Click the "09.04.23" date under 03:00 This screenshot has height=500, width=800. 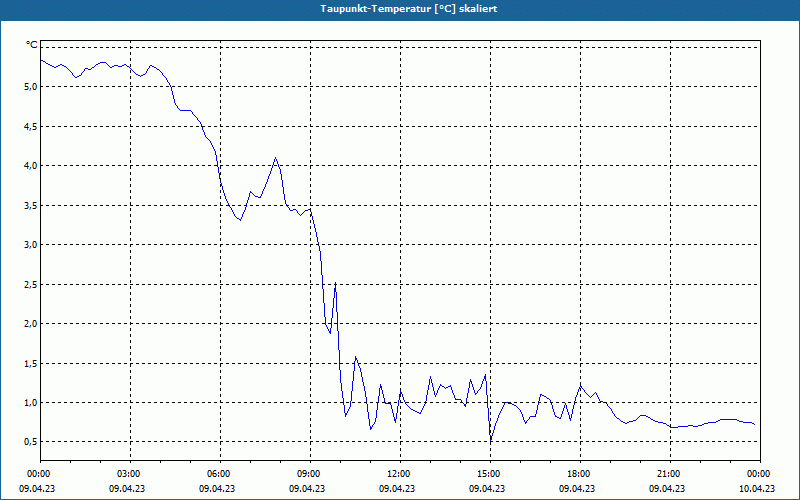point(127,488)
